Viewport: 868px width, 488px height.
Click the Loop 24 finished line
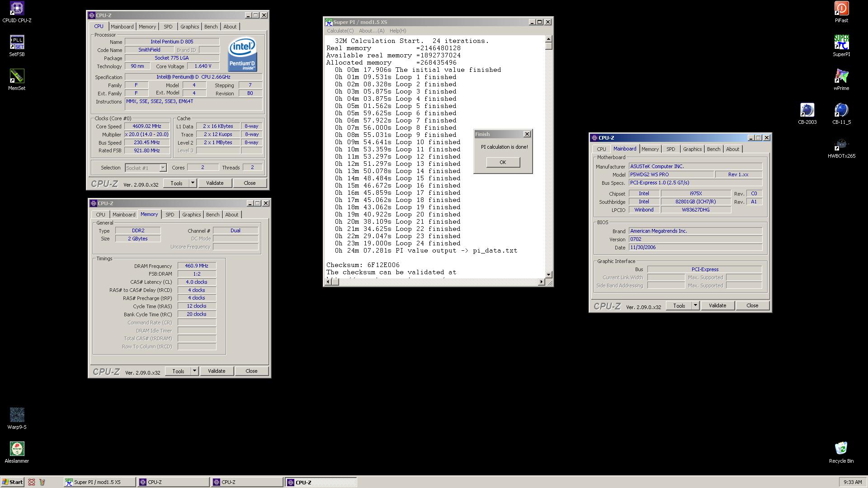398,243
